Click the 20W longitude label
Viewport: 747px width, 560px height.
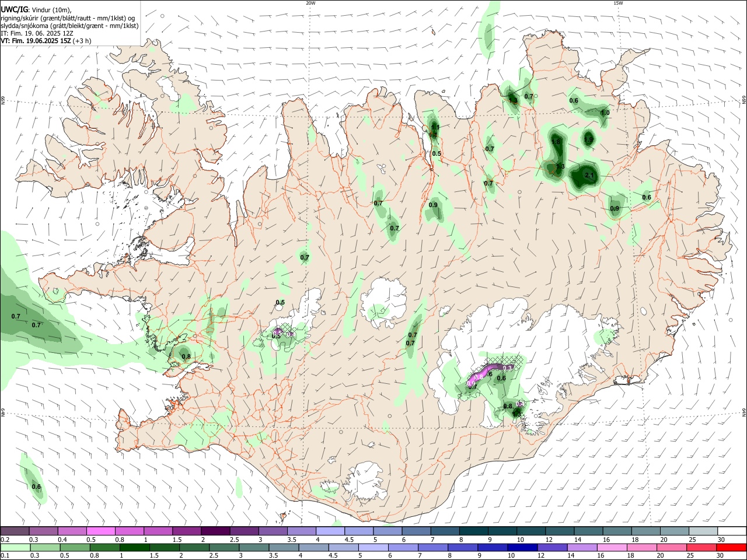(310, 3)
